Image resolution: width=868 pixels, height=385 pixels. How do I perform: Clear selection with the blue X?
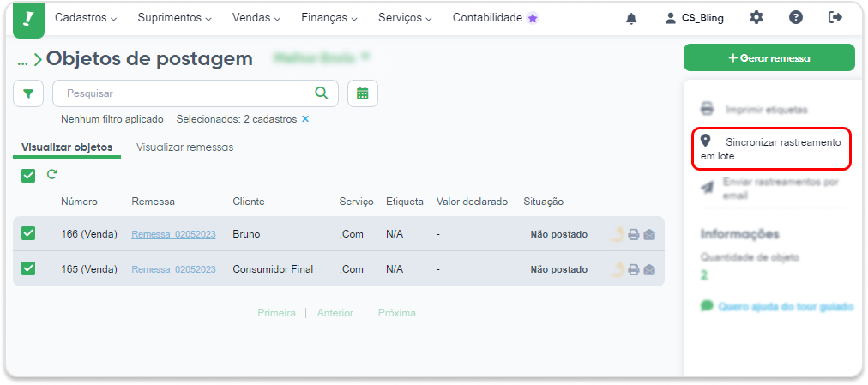tap(305, 119)
